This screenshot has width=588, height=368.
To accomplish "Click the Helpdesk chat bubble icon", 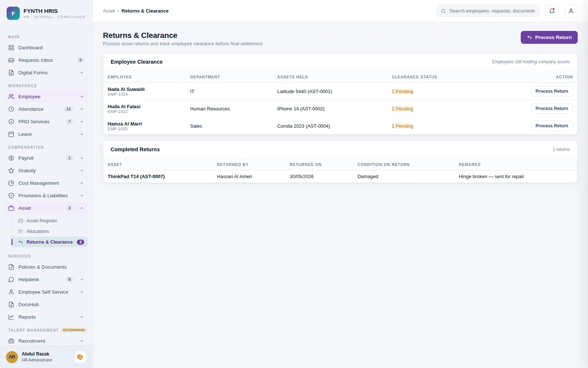I will coord(11,280).
